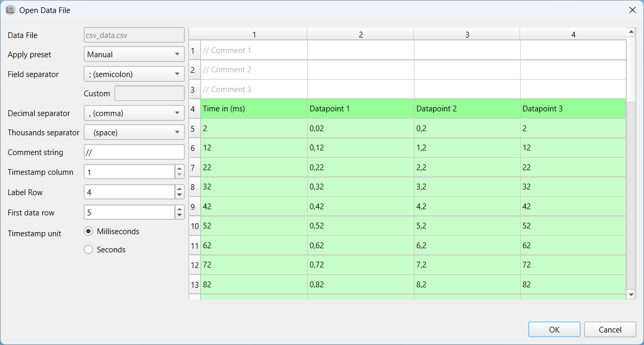Close the Open Data File dialog
The width and height of the screenshot is (644, 345).
(x=632, y=10)
